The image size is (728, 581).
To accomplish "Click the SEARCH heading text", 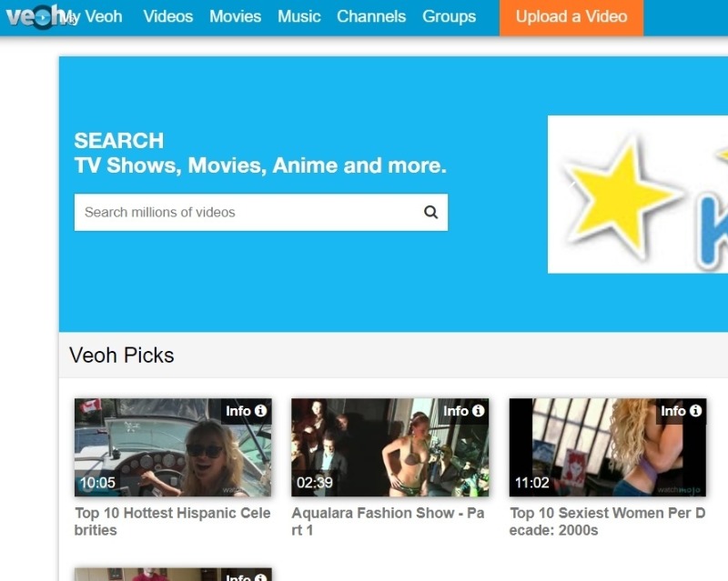I will (119, 141).
